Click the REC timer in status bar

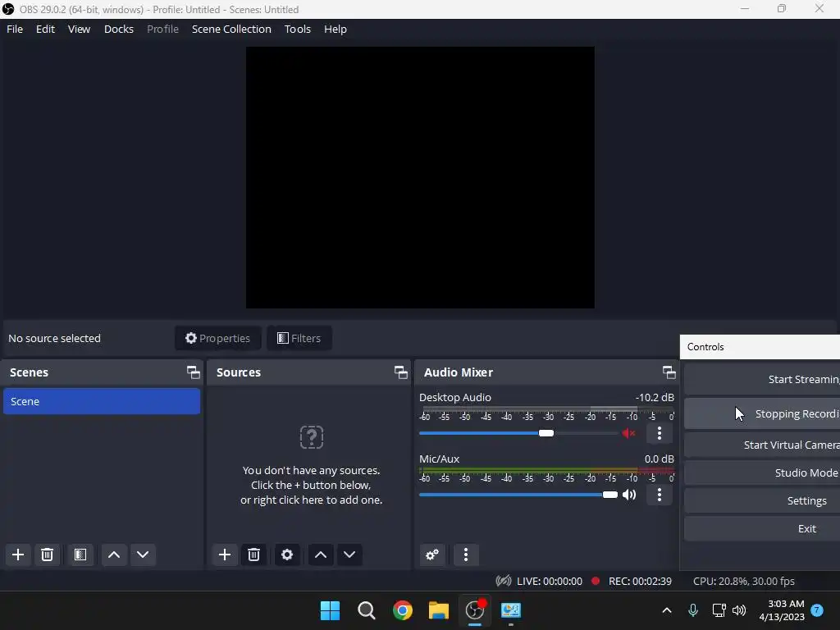tap(640, 582)
